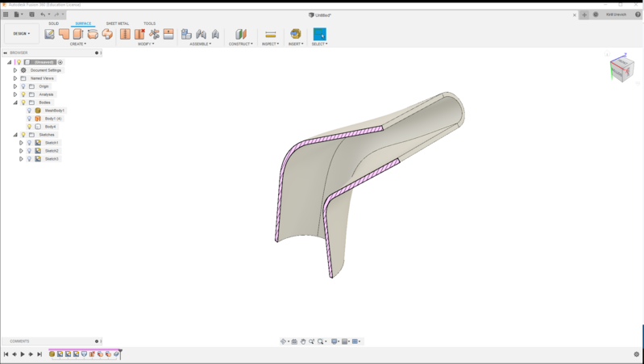Screen dimensions: 644x364
Task: Select the Stitch tool in Modify
Action: click(x=125, y=34)
